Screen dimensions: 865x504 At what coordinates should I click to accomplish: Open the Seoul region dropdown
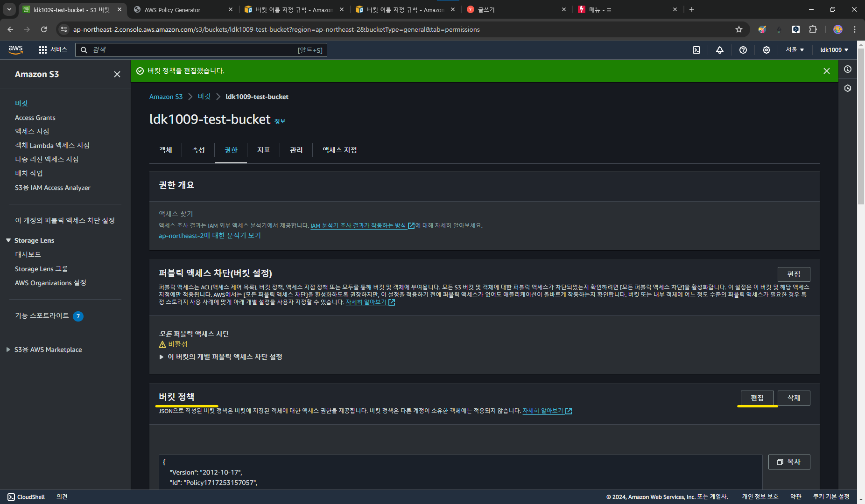coord(795,50)
